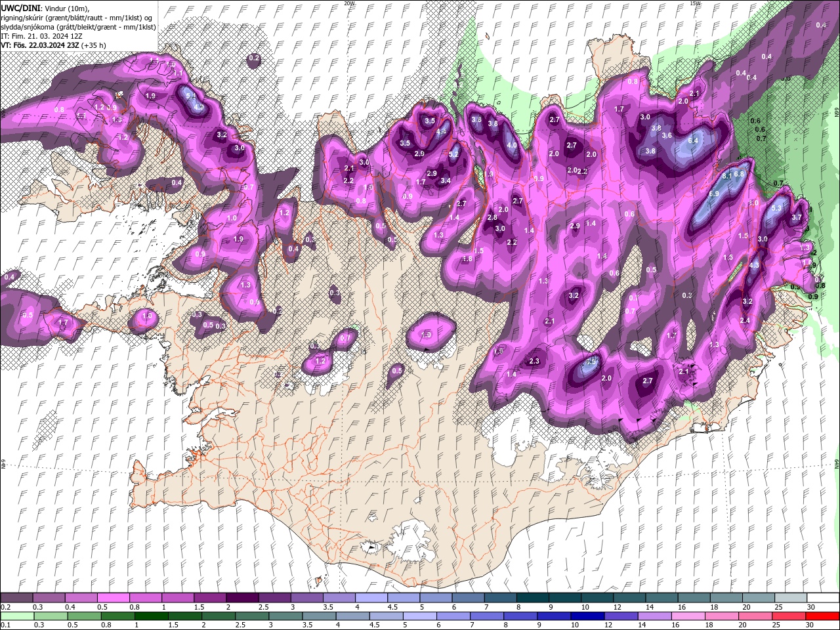Click the 8.1 precipitation value on the map
Image resolution: width=840 pixels, height=630 pixels.
727,177
